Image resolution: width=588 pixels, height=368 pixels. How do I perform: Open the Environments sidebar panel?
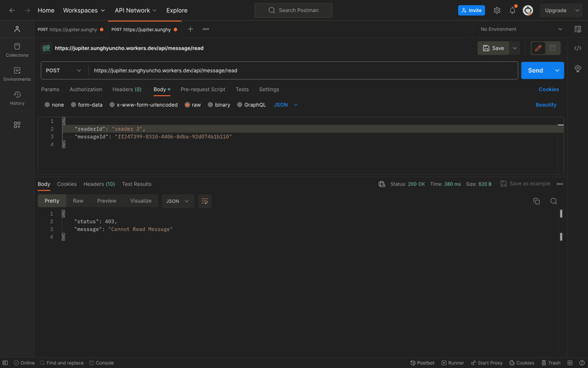tap(17, 74)
